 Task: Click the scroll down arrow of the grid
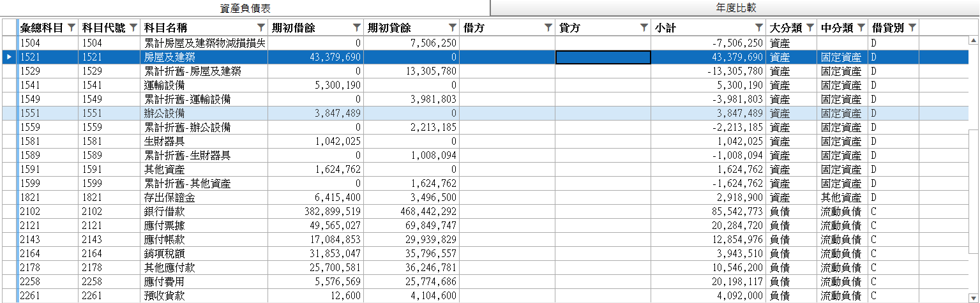[974, 297]
